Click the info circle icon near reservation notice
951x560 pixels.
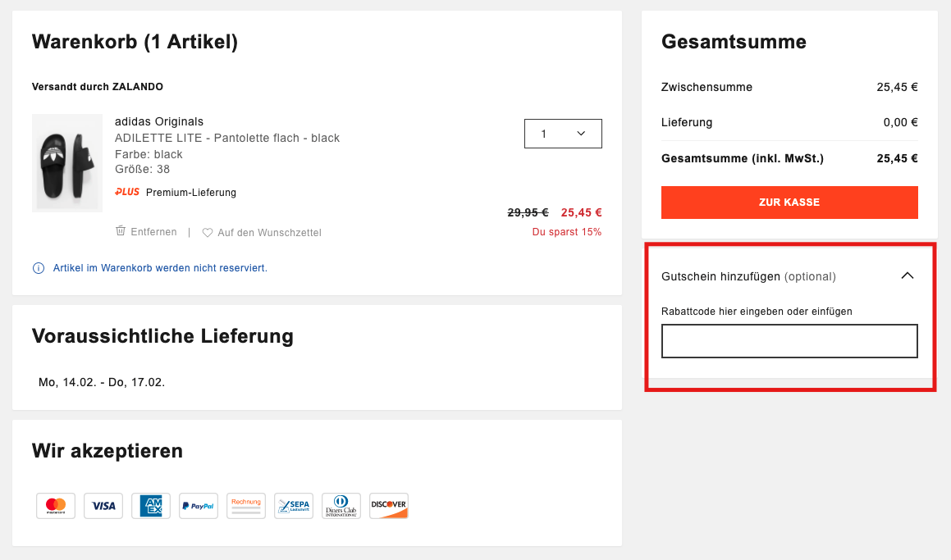[x=39, y=268]
